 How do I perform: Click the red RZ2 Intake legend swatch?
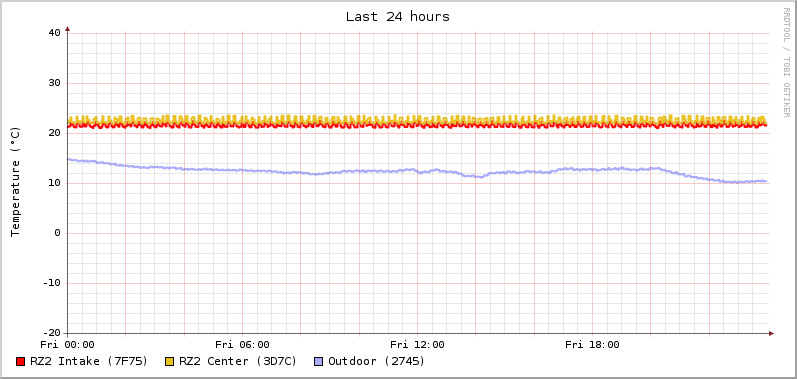point(20,362)
